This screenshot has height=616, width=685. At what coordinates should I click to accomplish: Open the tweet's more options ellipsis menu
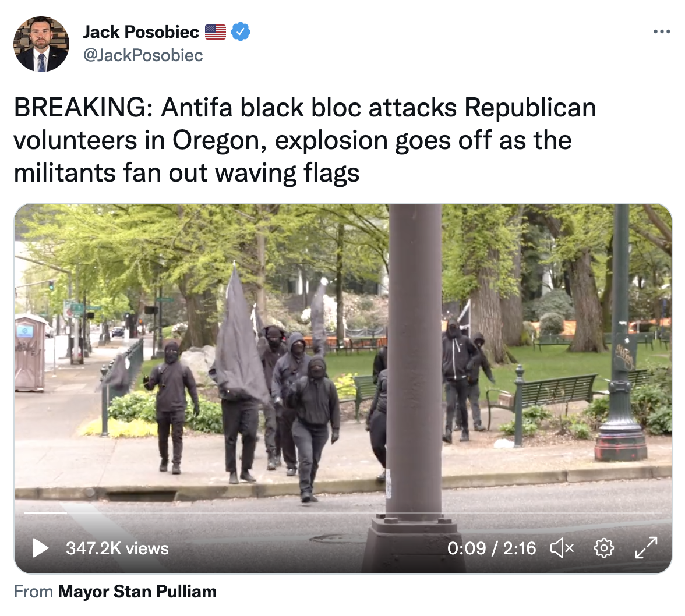pos(662,31)
